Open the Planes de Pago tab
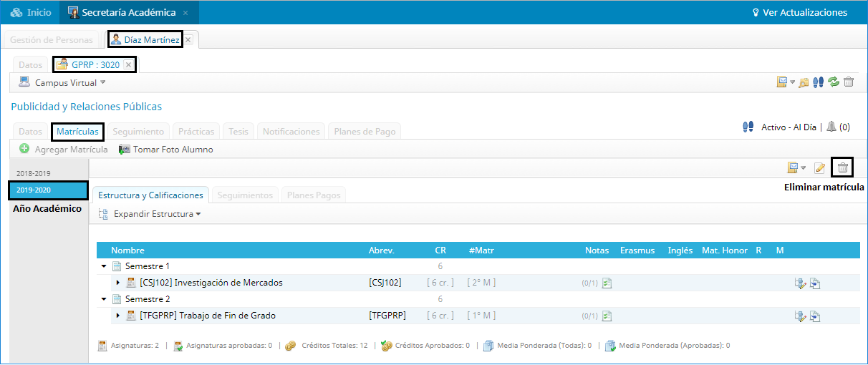The image size is (868, 365). [364, 132]
